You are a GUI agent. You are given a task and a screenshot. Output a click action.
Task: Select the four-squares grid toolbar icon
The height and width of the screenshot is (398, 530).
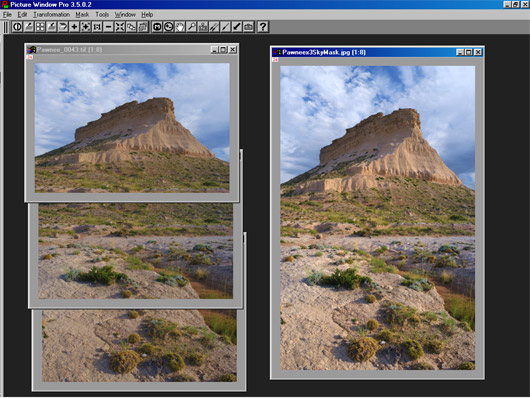coord(40,27)
